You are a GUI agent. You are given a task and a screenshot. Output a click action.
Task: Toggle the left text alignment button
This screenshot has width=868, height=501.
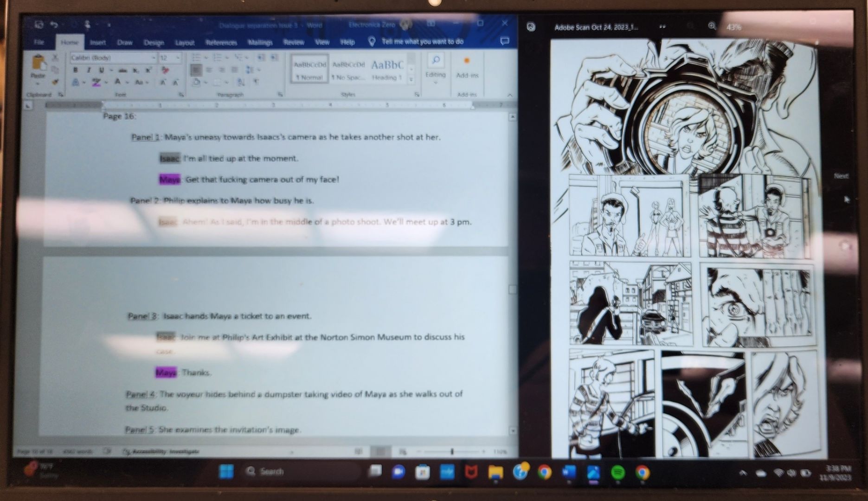tap(196, 70)
